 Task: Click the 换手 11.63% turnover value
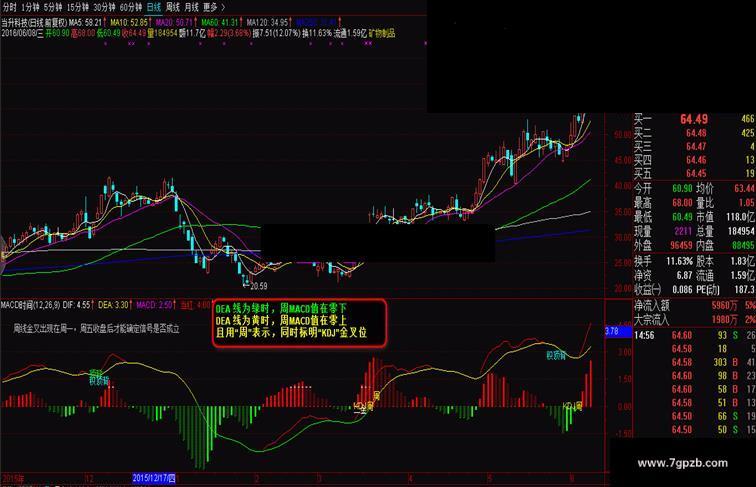[663, 261]
